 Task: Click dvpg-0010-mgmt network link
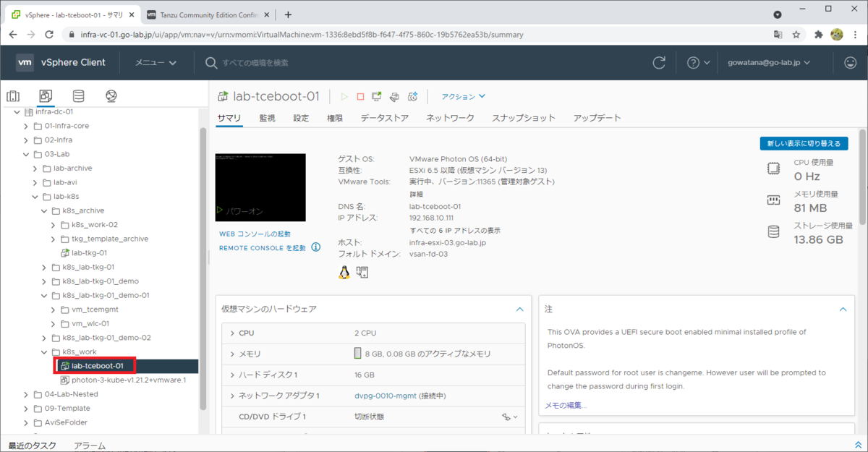tap(385, 396)
